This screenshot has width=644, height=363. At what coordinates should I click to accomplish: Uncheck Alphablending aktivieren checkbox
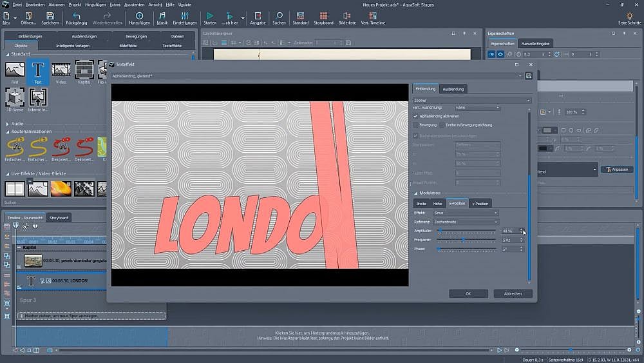point(416,116)
